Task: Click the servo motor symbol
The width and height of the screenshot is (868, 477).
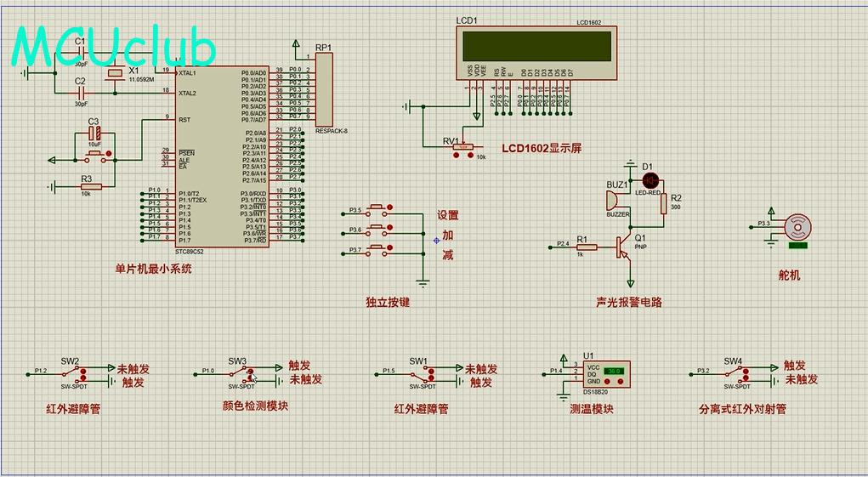Action: [797, 228]
